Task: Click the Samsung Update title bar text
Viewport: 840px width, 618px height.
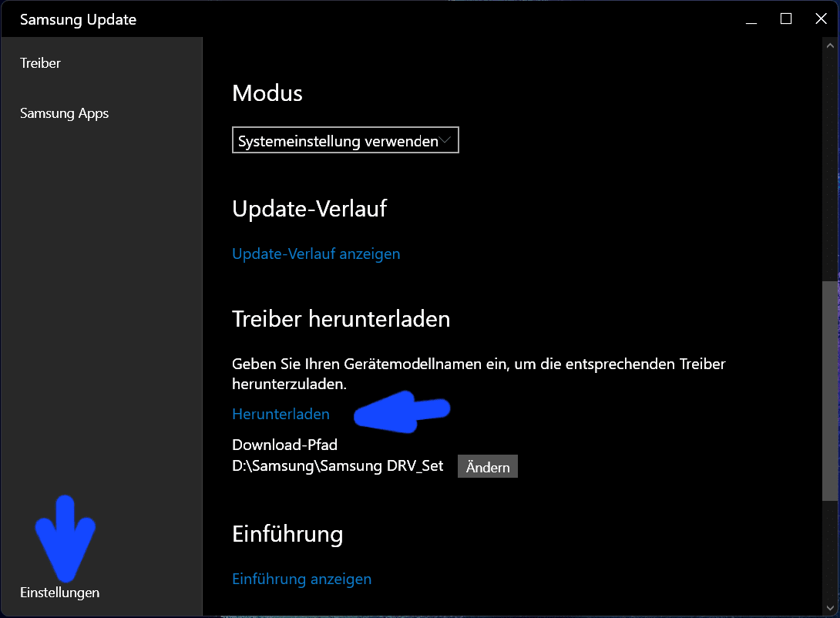Action: pyautogui.click(x=78, y=20)
